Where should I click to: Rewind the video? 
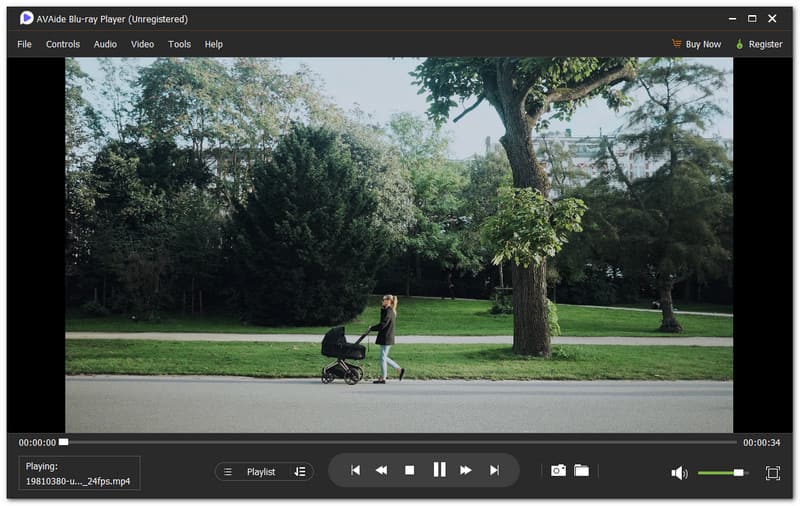click(381, 470)
